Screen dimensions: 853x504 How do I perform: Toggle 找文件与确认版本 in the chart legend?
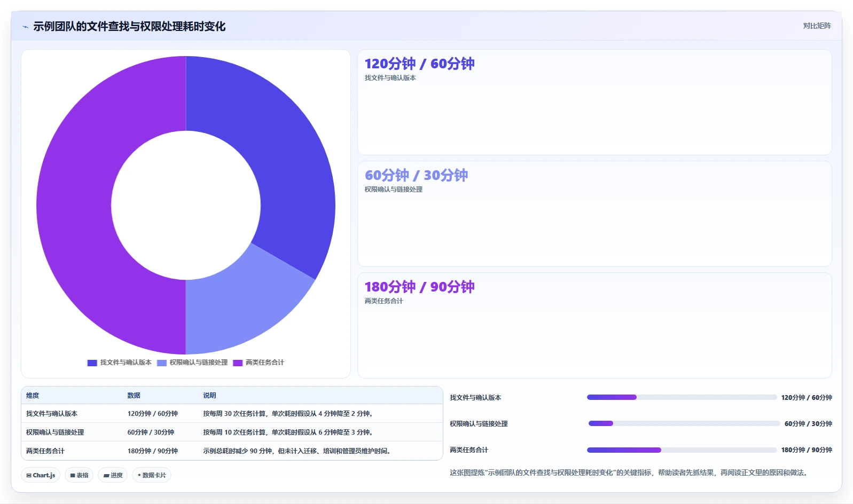pos(120,363)
